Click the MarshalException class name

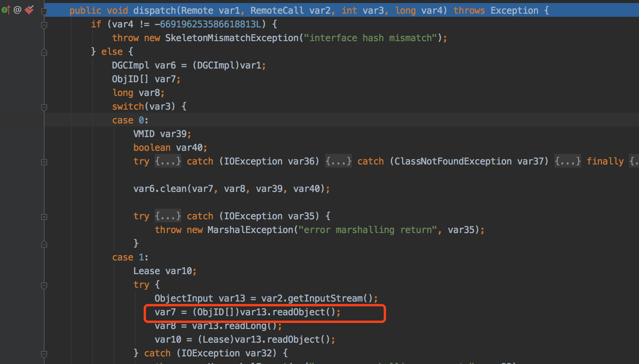[x=250, y=230]
